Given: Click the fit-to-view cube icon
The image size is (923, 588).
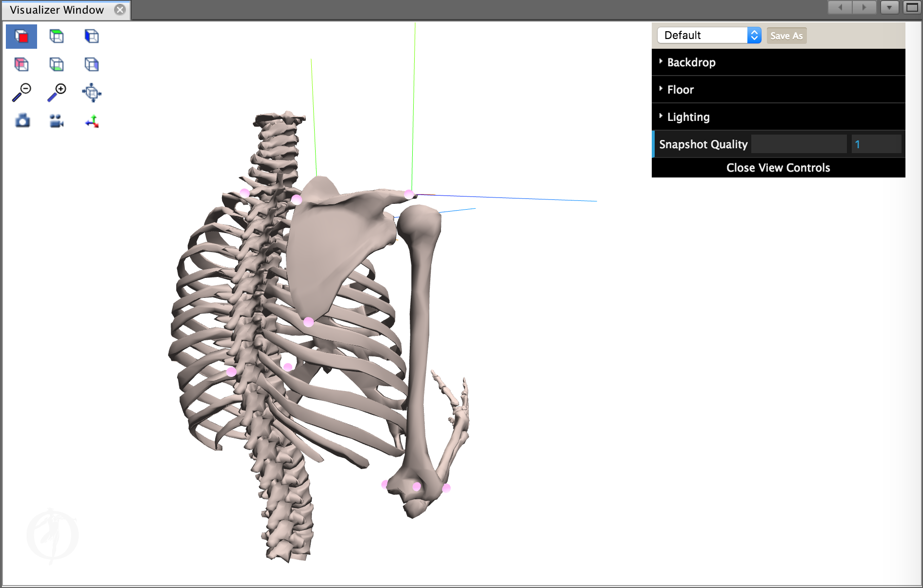Looking at the screenshot, I should [x=92, y=93].
